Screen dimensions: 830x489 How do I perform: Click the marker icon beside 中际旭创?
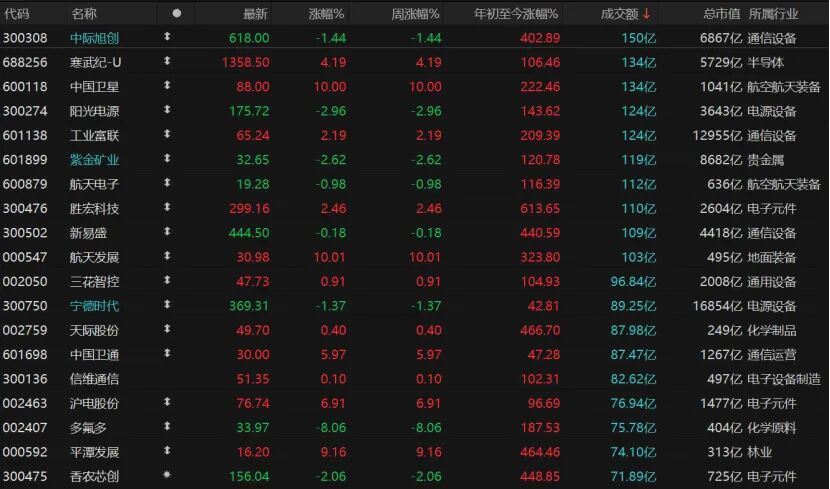[167, 37]
